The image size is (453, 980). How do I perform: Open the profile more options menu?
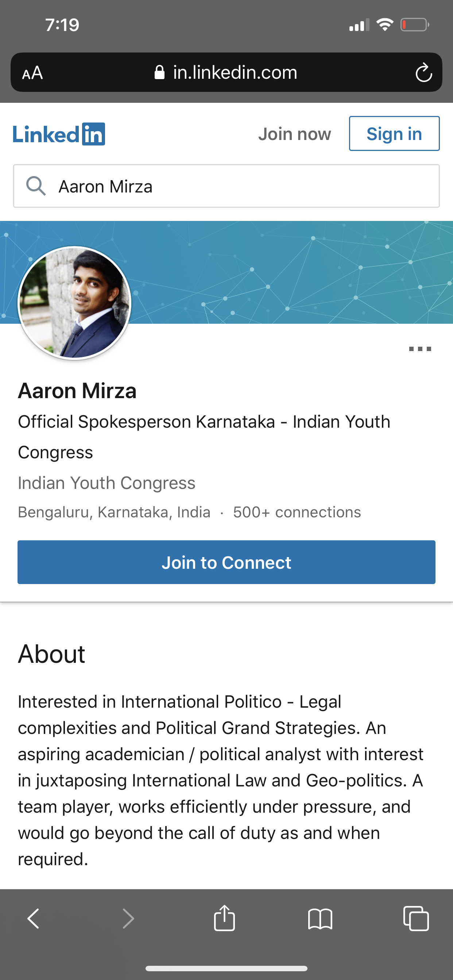point(419,348)
